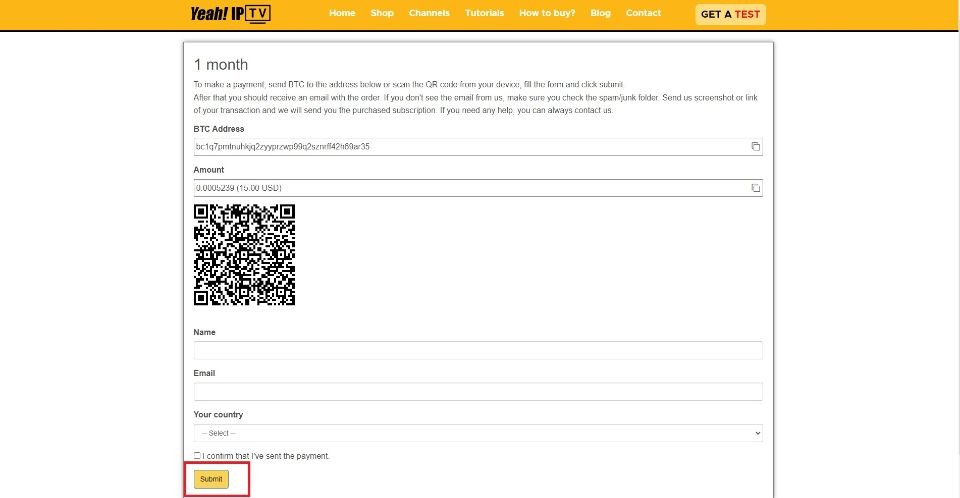The image size is (960, 498).
Task: Click the "Amount" label
Action: pos(209,170)
